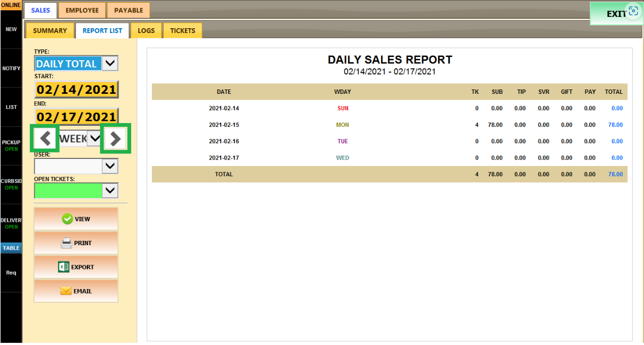
Task: Switch to the SALES tab
Action: click(x=41, y=10)
